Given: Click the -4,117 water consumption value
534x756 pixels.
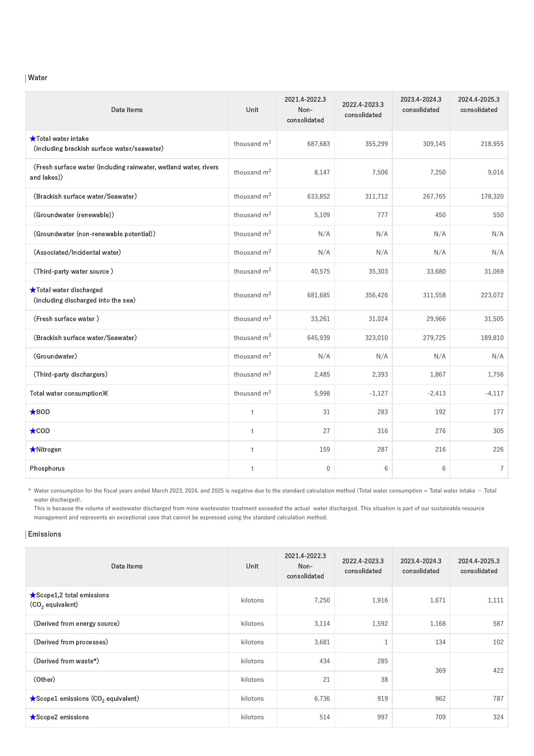Looking at the screenshot, I should [x=494, y=394].
